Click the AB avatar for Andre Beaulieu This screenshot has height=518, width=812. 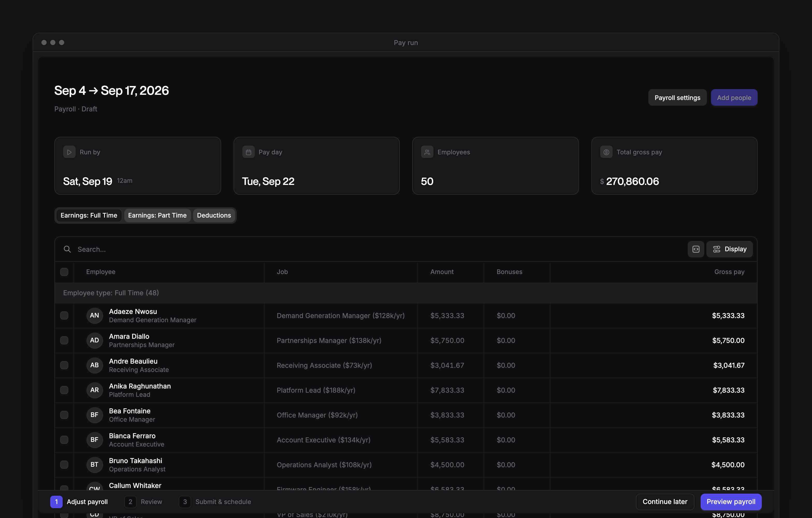[x=95, y=365]
